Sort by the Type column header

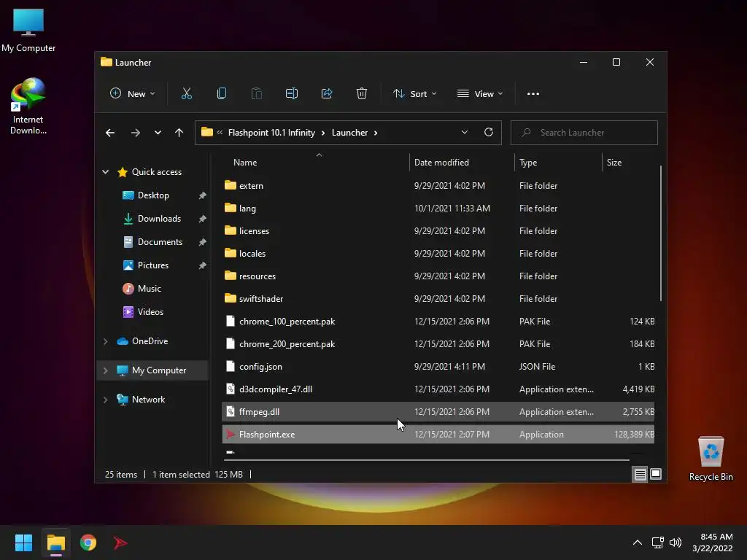tap(528, 163)
